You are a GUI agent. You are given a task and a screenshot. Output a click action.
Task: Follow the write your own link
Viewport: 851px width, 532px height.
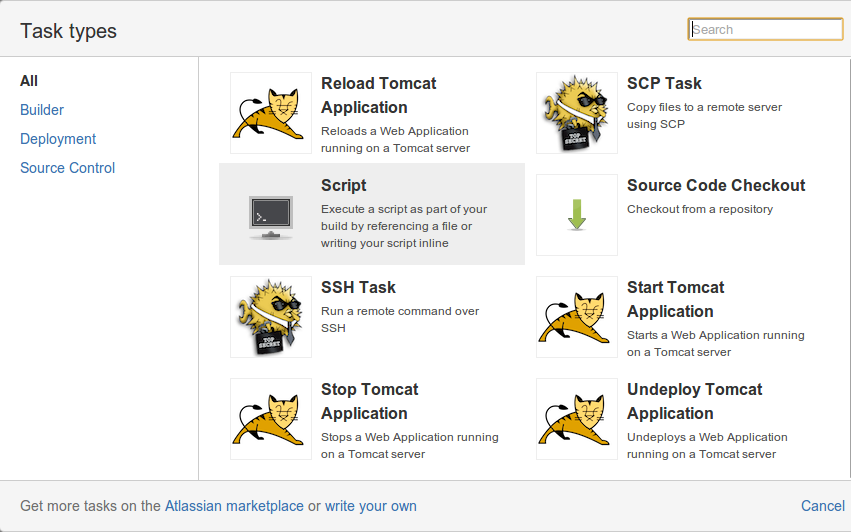(x=371, y=506)
